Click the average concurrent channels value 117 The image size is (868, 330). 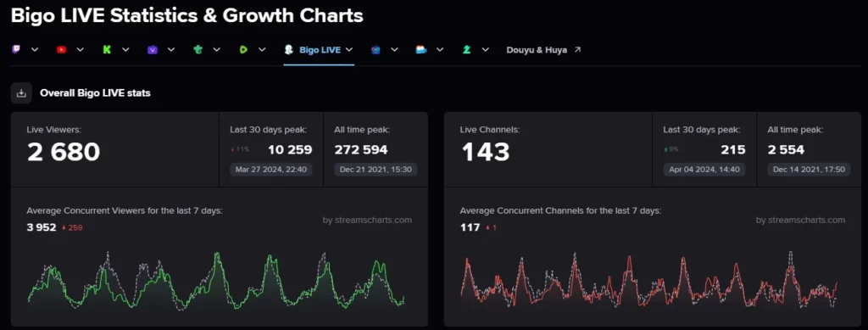pyautogui.click(x=470, y=227)
